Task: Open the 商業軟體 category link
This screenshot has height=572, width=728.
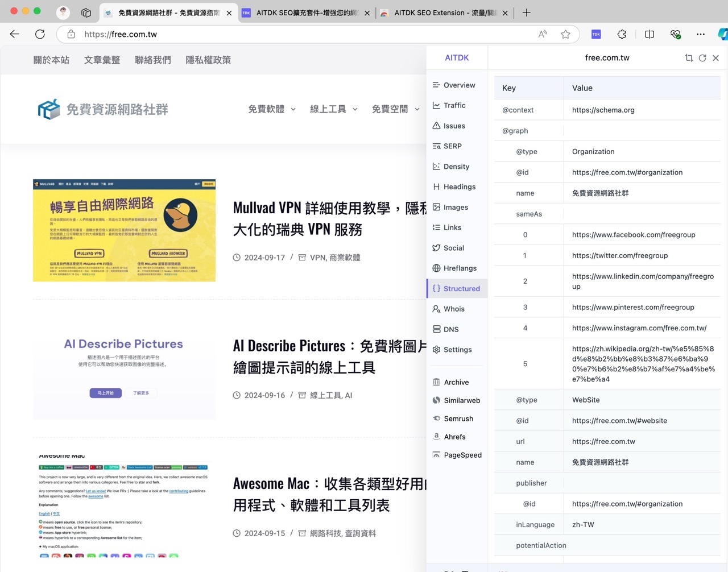Action: (345, 258)
